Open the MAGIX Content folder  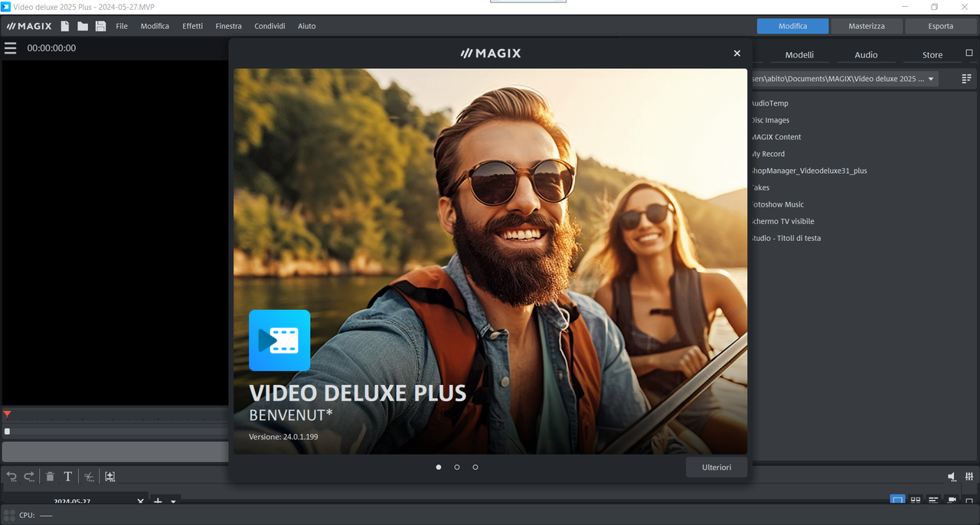coord(776,137)
